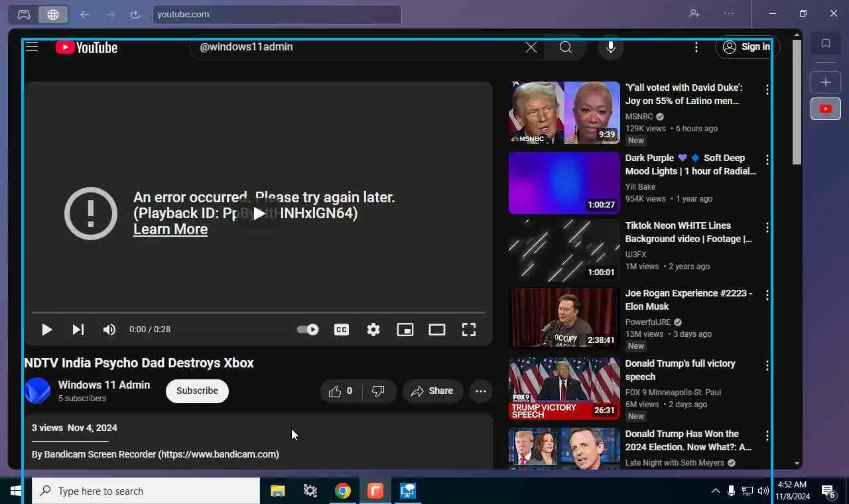The width and height of the screenshot is (849, 504).
Task: Open player settings gear
Action: click(x=373, y=330)
